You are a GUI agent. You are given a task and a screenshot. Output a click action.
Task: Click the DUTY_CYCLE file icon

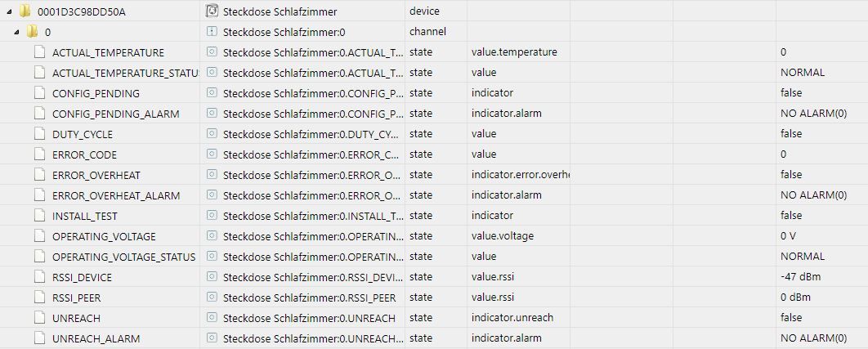38,134
